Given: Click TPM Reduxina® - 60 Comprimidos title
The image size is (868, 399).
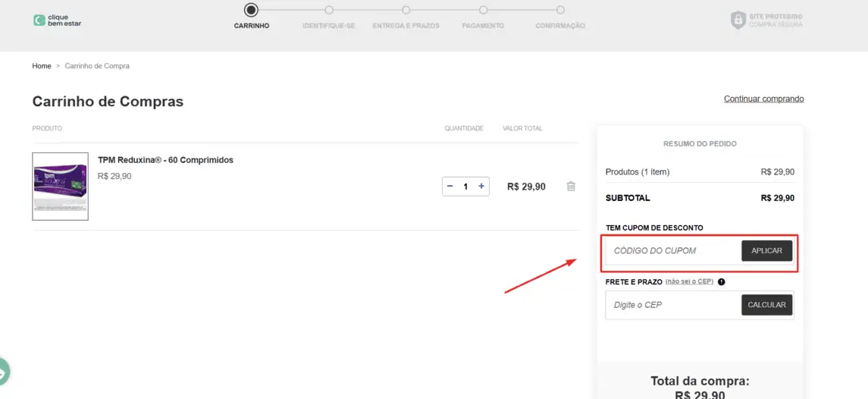Looking at the screenshot, I should click(x=165, y=160).
